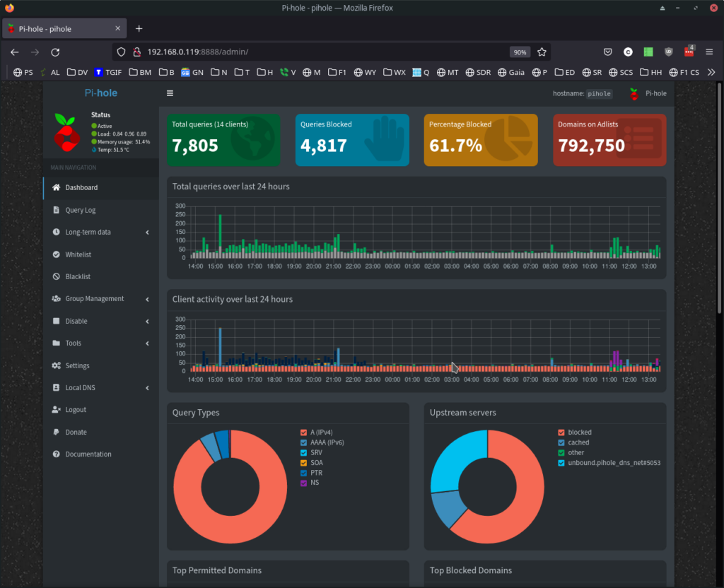
Task: Click the Documentation question mark icon
Action: point(56,454)
